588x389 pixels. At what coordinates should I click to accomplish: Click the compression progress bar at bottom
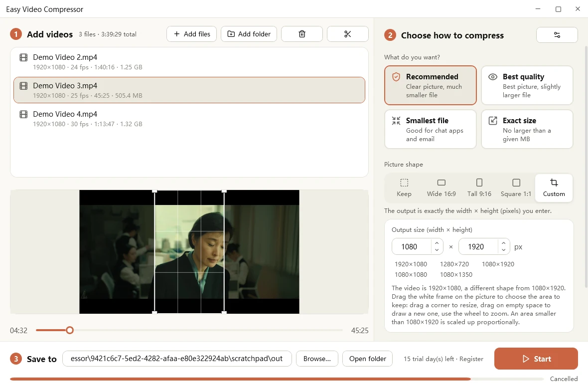(277, 379)
